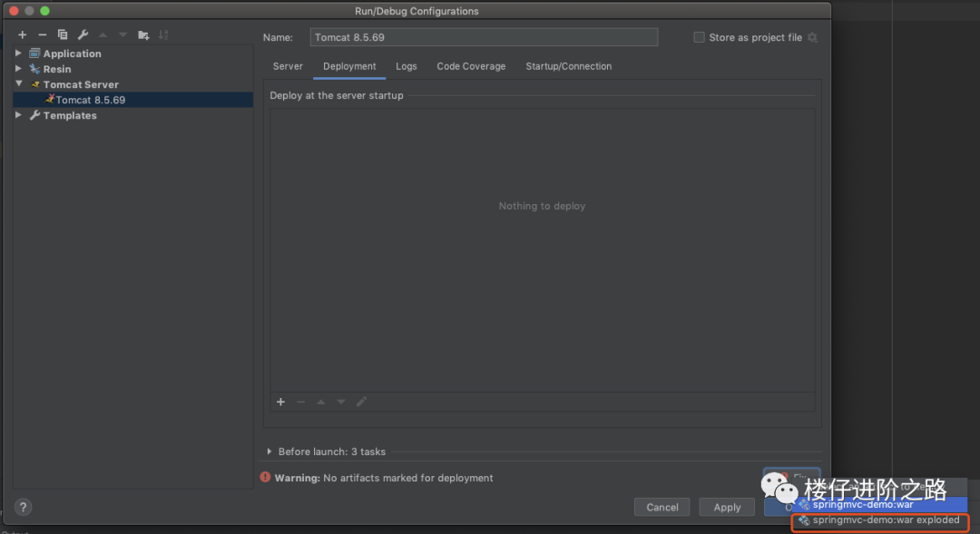980x534 pixels.
Task: Switch to Startup/Connection tab
Action: 569,66
